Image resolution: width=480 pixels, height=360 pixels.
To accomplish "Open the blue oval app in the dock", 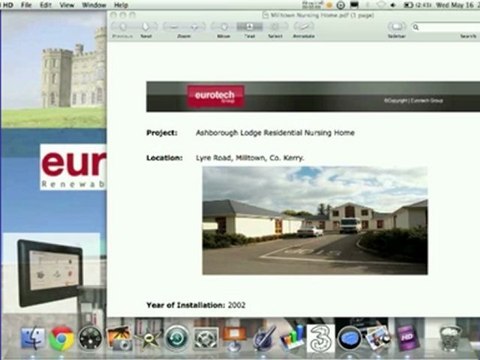I will pyautogui.click(x=349, y=339).
